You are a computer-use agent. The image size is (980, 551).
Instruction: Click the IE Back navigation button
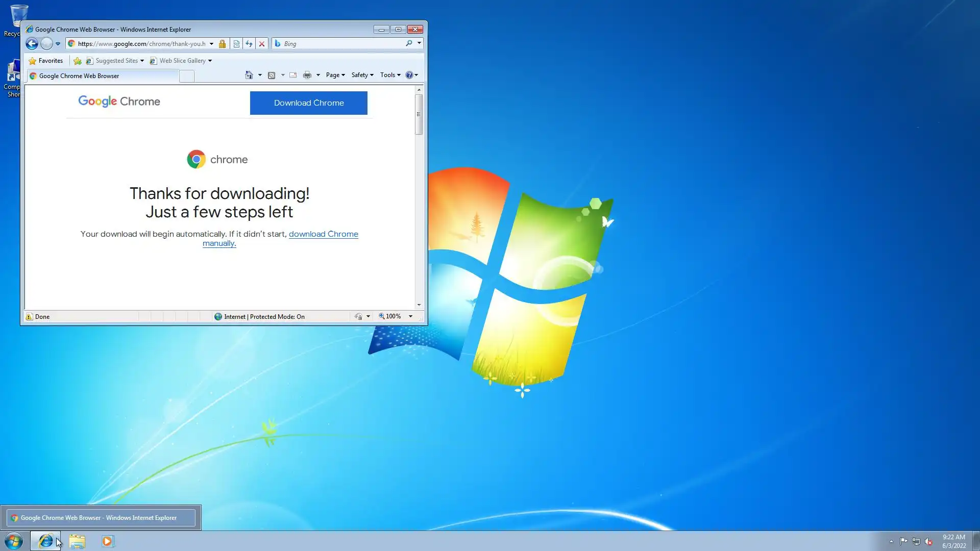[32, 44]
